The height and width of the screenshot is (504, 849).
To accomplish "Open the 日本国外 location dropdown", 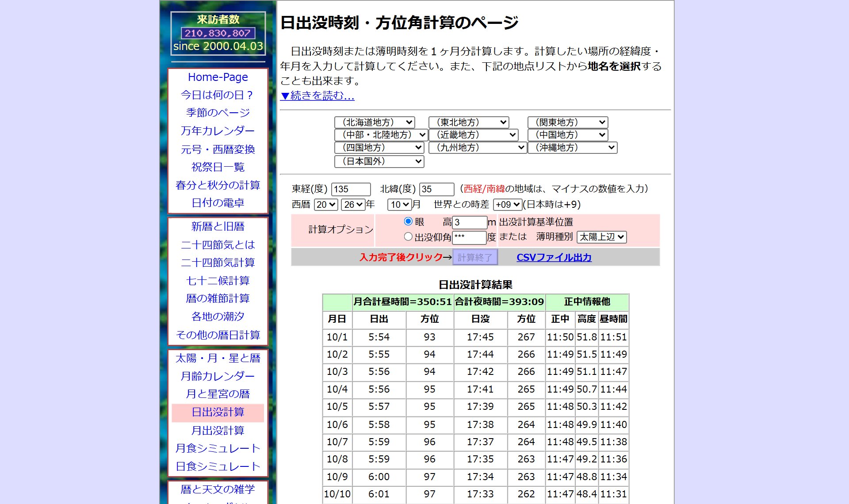I will tap(379, 161).
